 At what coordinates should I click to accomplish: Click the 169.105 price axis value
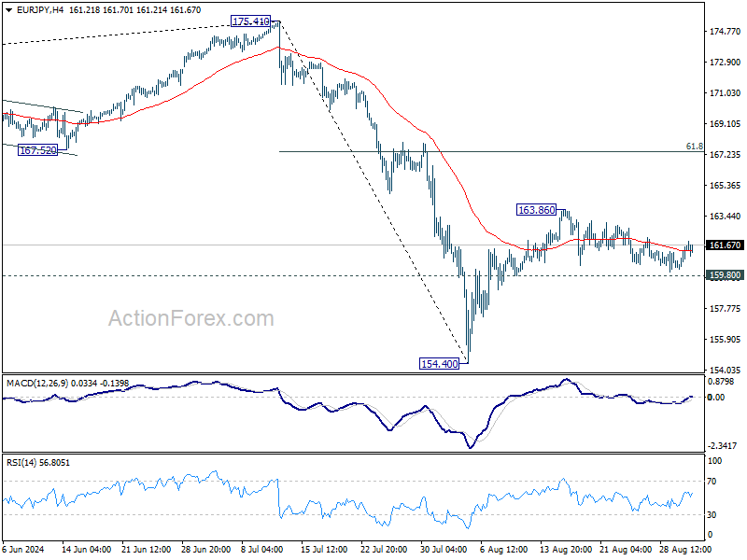point(725,124)
